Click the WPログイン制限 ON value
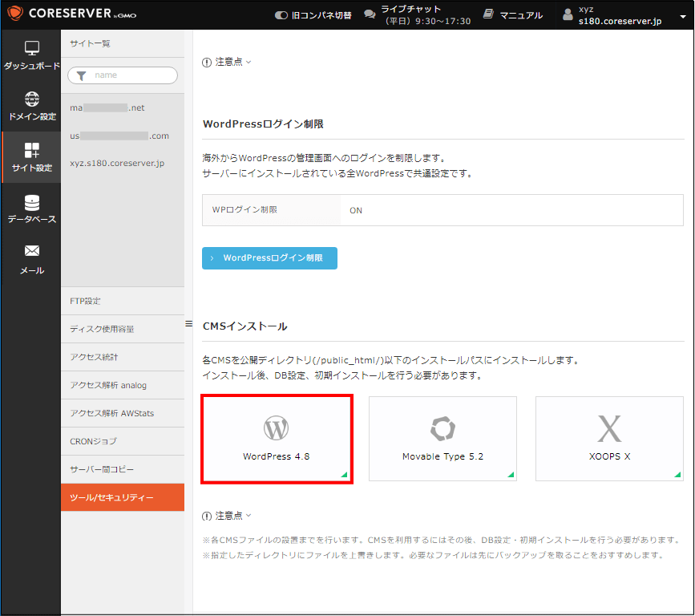Viewport: 695px width, 616px height. coord(356,211)
